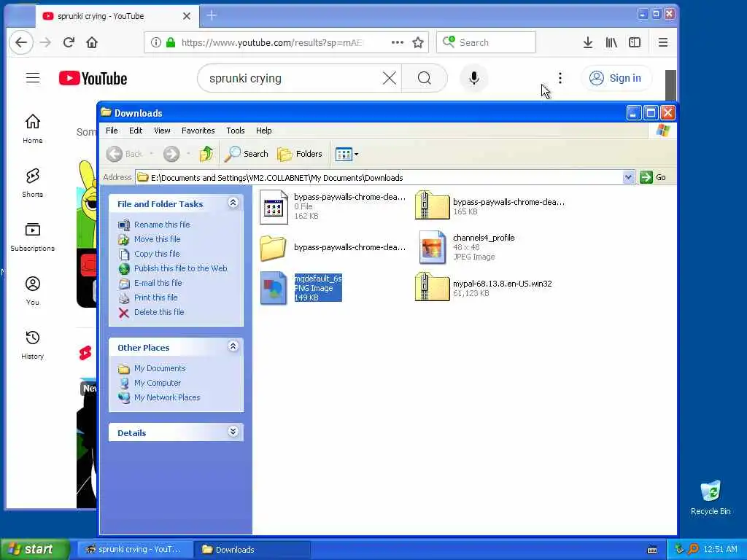Run the YouTube search with the magnifier button
The width and height of the screenshot is (747, 560).
coord(425,78)
